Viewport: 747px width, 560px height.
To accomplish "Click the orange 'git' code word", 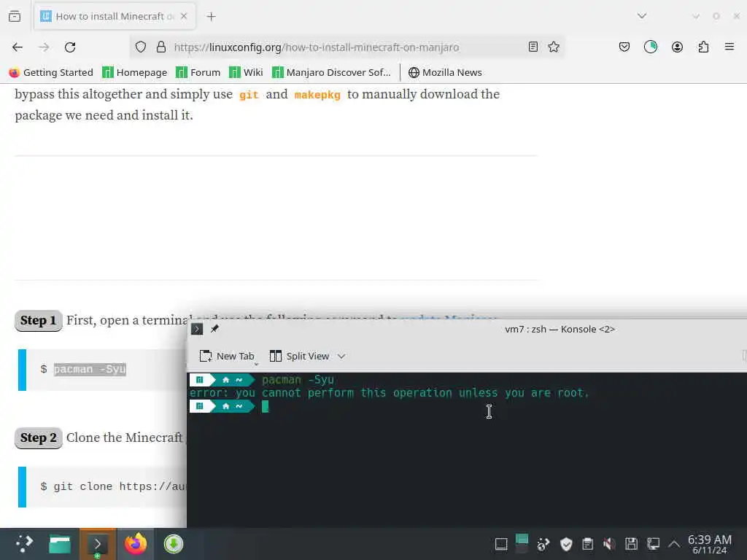I will [x=249, y=95].
